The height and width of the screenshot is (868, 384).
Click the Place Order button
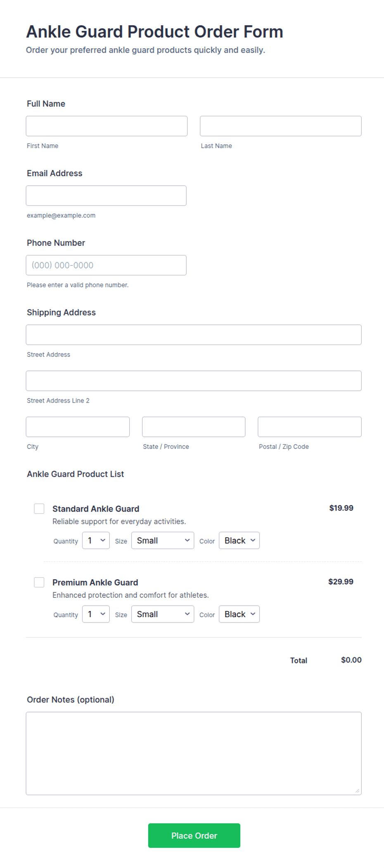(194, 835)
